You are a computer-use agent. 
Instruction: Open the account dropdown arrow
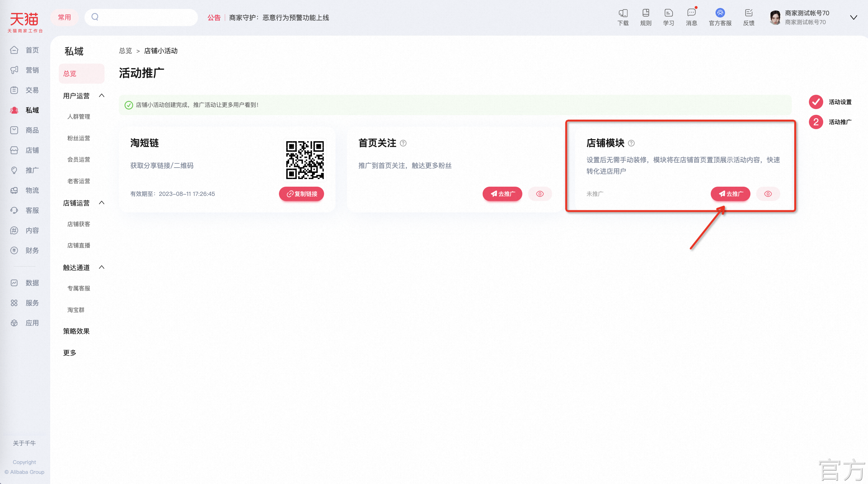[853, 17]
